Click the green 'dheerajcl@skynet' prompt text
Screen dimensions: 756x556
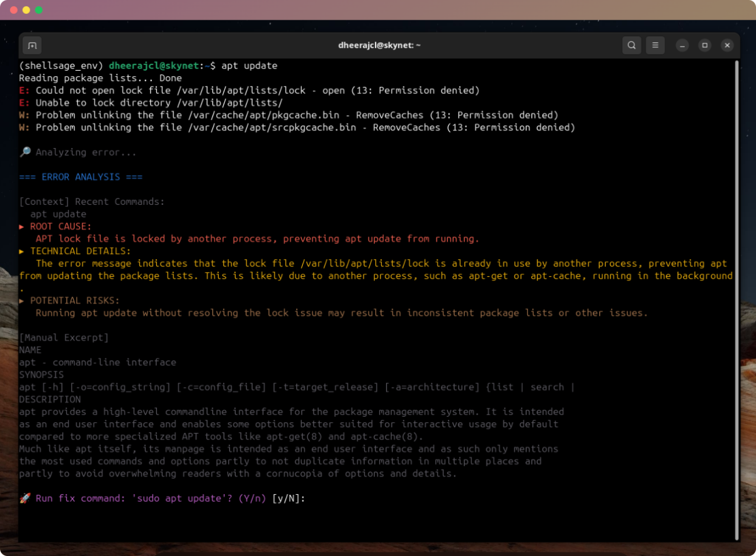(x=154, y=66)
